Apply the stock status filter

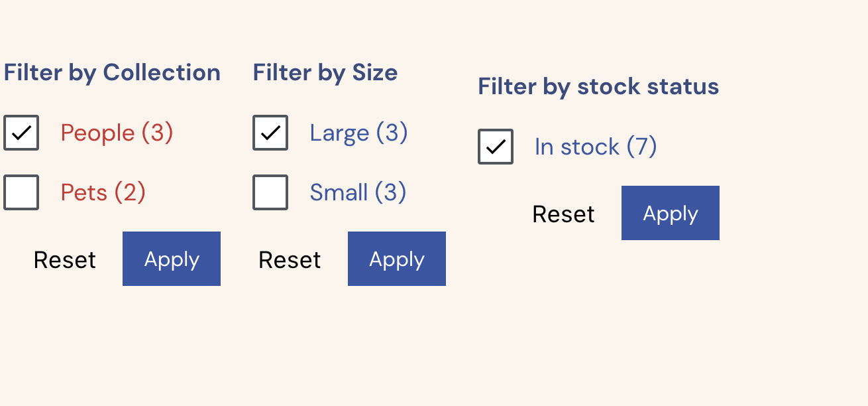coord(670,212)
